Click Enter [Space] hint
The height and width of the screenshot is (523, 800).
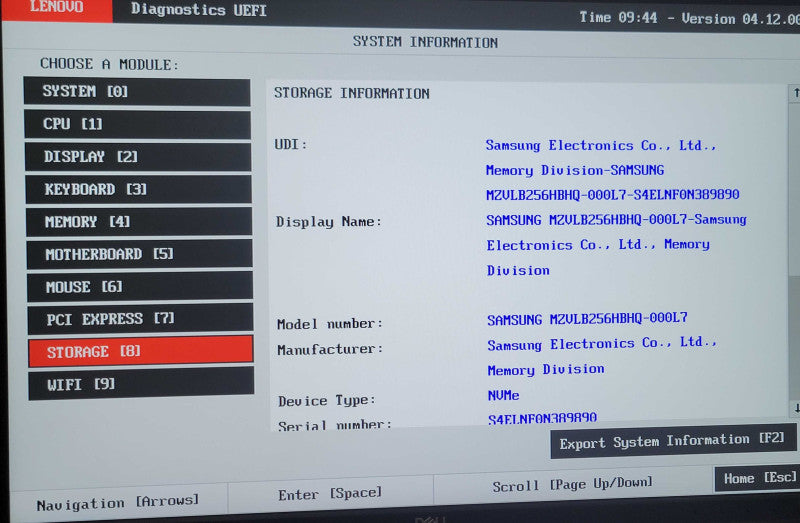pyautogui.click(x=330, y=493)
